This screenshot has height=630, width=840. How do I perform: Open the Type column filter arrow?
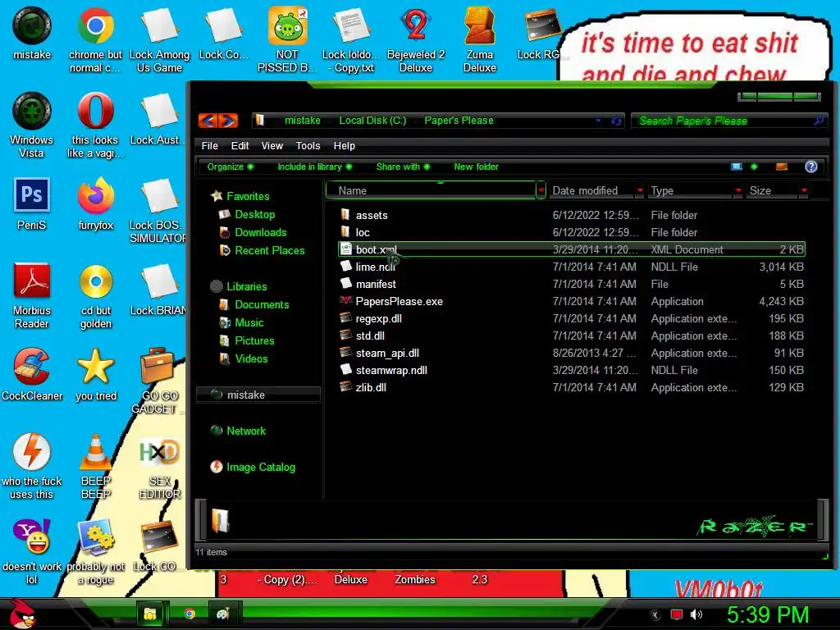738,190
